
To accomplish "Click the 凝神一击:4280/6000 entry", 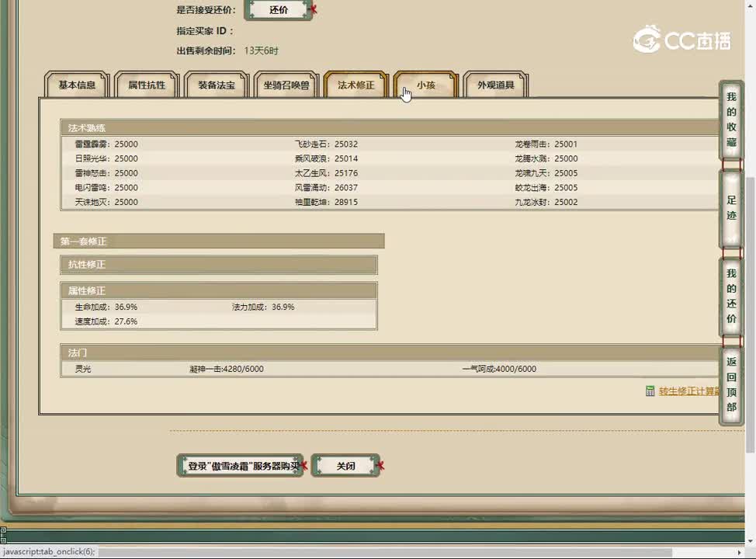I will [227, 369].
